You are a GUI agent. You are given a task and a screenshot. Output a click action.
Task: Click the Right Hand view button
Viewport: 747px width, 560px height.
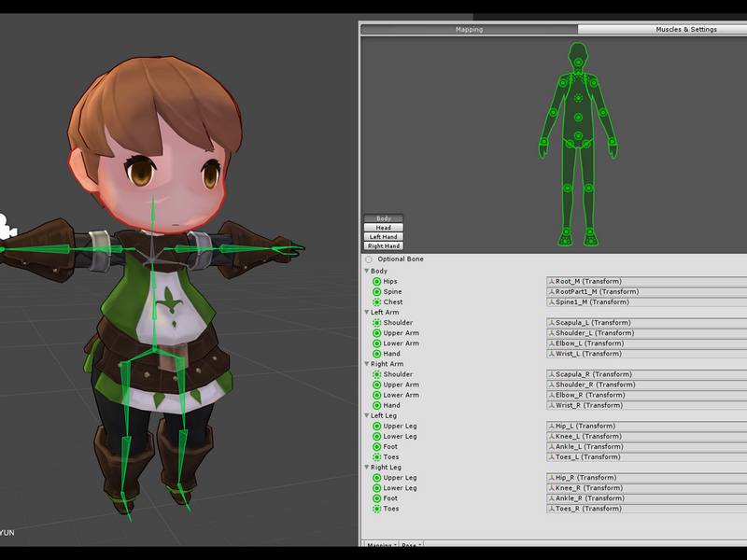pyautogui.click(x=384, y=245)
